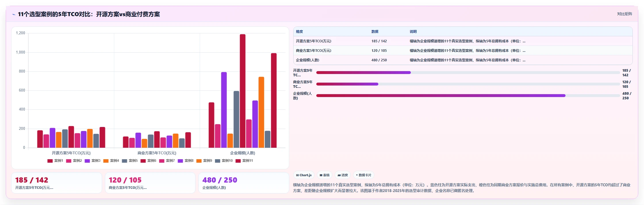Click the 说明 text in the 企业规模 row
This screenshot has width=644, height=205.
tap(467, 60)
